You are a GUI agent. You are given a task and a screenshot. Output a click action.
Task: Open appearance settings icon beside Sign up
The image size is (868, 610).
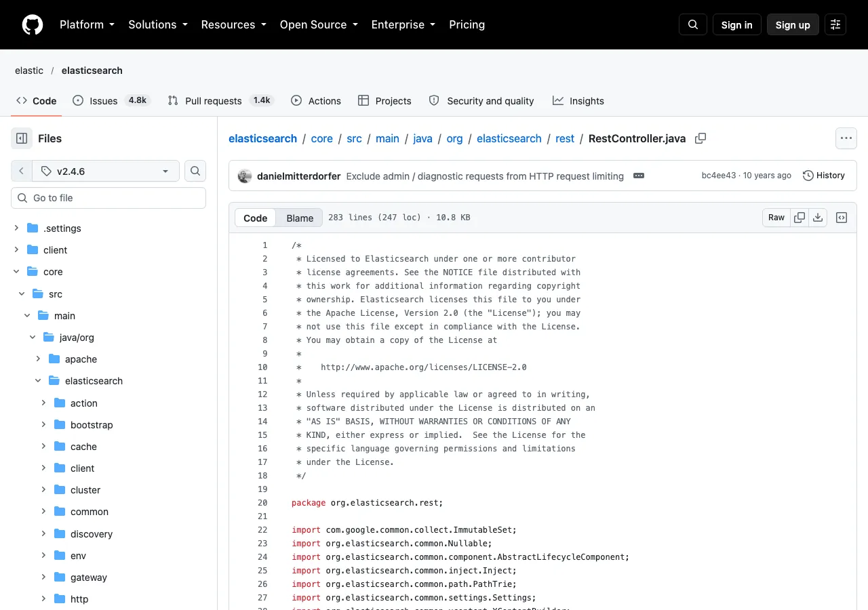pos(835,24)
